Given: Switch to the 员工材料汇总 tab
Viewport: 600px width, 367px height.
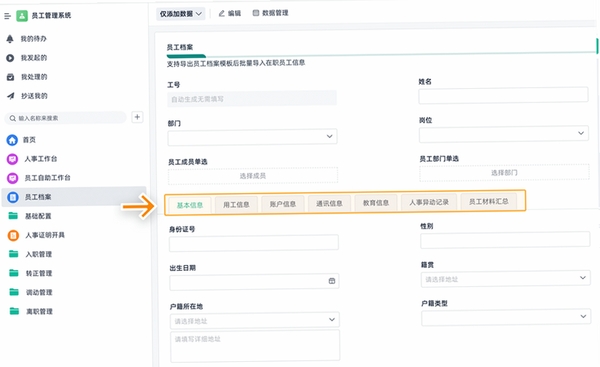Looking at the screenshot, I should pos(489,201).
